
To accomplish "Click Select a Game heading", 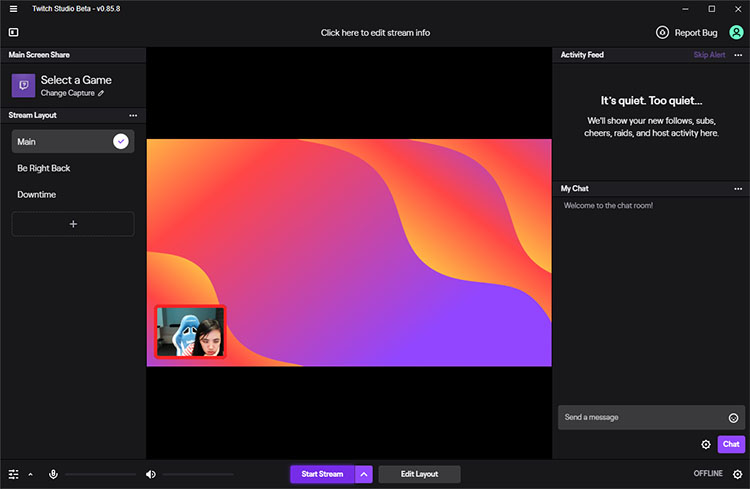I will coord(76,80).
